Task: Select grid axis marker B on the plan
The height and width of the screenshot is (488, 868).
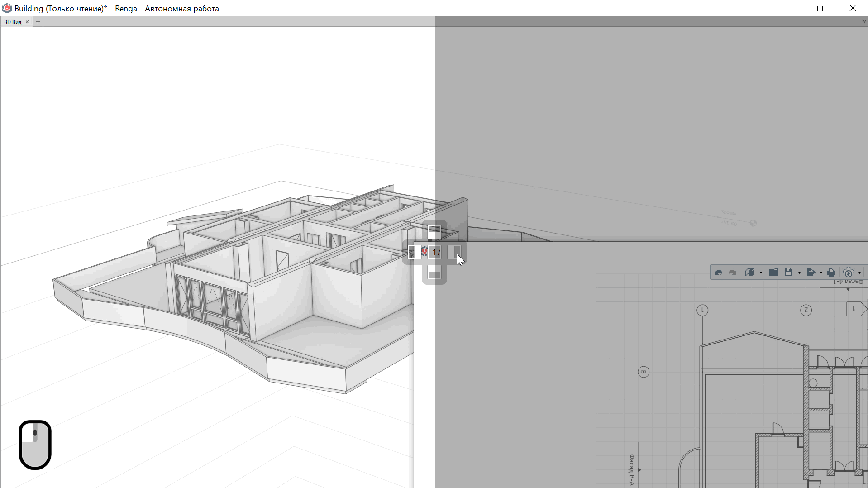Action: click(644, 372)
